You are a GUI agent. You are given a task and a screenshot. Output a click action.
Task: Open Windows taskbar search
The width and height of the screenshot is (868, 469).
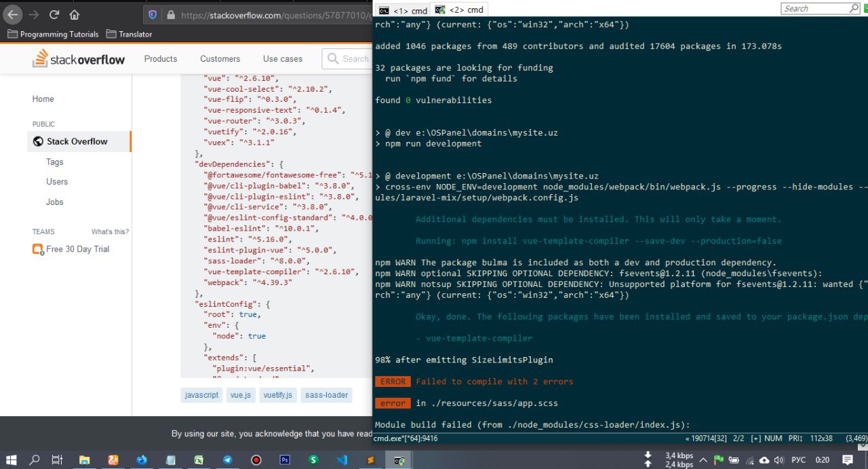click(x=35, y=459)
